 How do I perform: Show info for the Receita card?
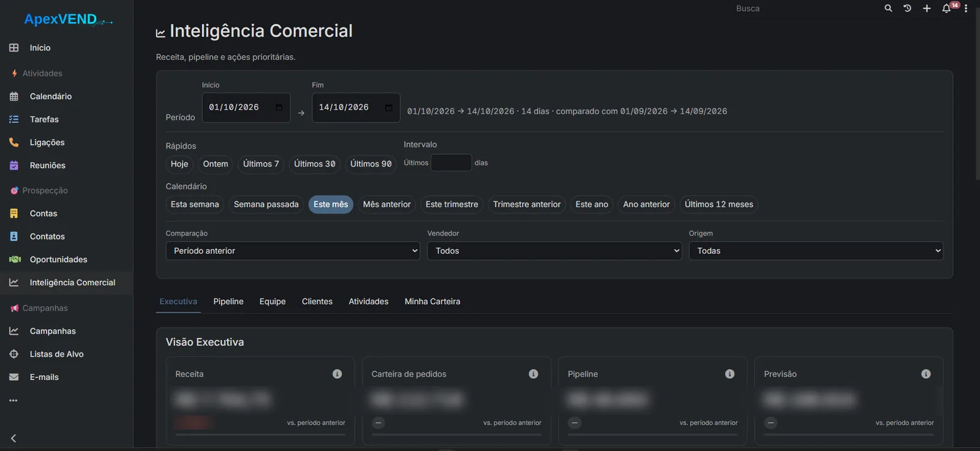point(337,374)
